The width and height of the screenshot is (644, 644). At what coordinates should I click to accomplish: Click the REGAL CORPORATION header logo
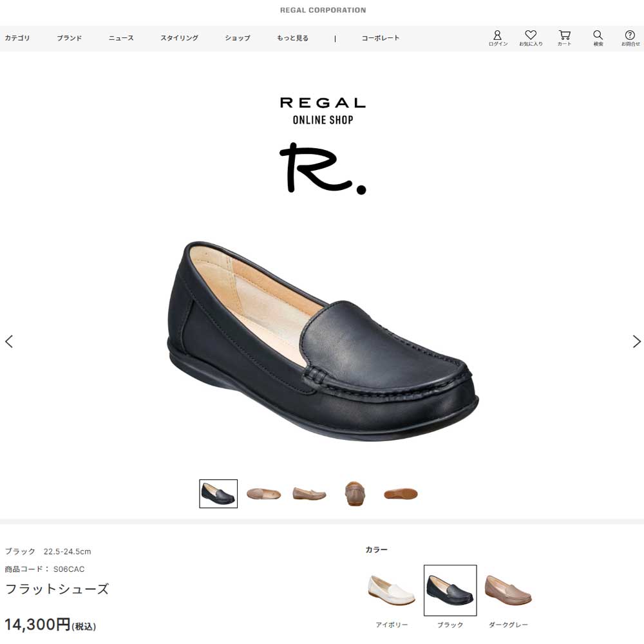pos(321,10)
